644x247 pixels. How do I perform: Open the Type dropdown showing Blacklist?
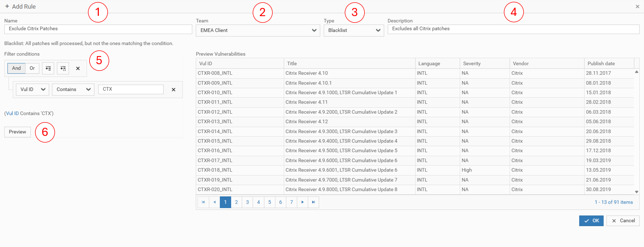(354, 30)
